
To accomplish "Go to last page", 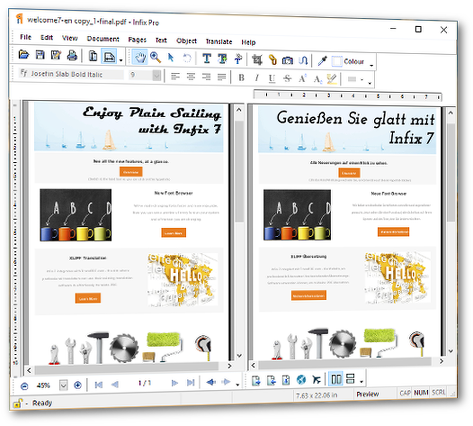I will point(190,383).
